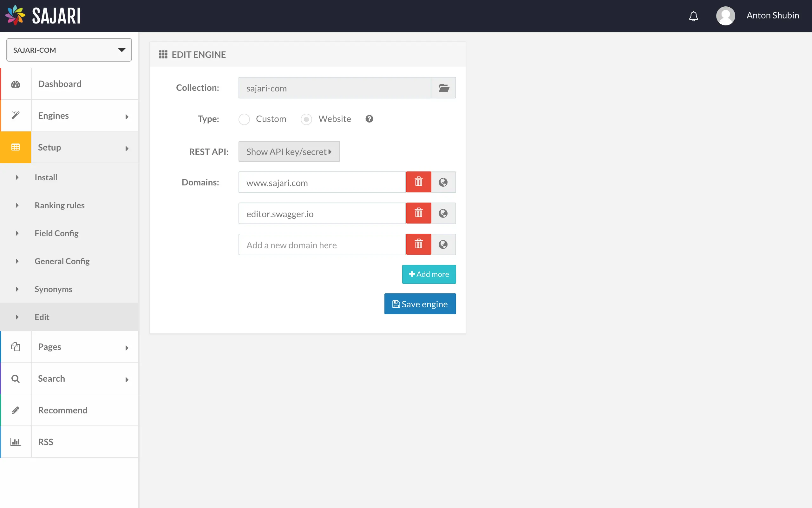The height and width of the screenshot is (508, 812).
Task: Click the Edit Engine grid icon
Action: click(x=163, y=54)
